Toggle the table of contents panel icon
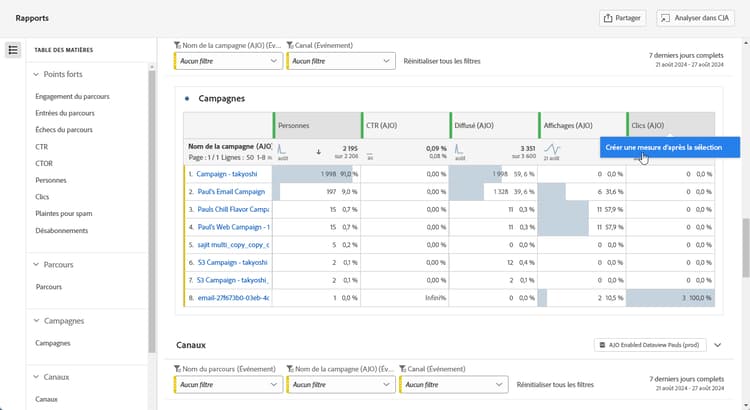 coord(13,50)
